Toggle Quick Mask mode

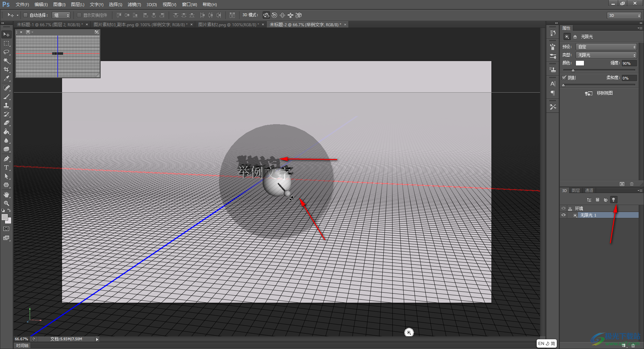[6, 229]
